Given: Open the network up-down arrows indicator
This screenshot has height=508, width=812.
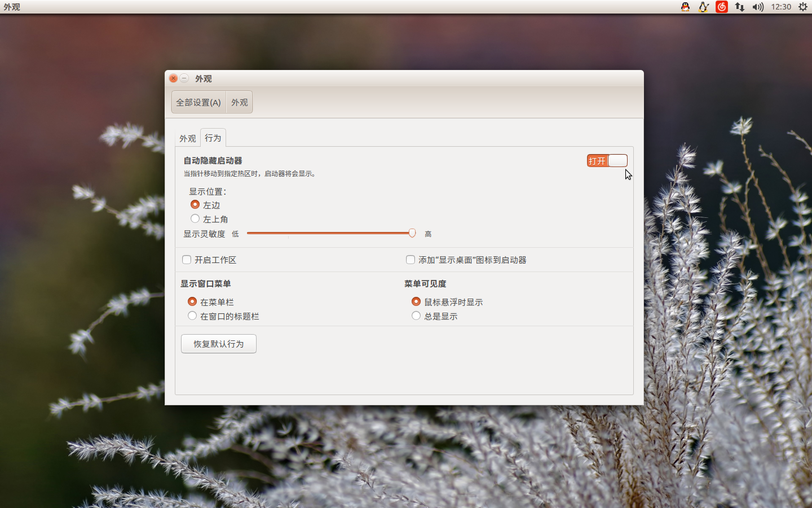Looking at the screenshot, I should point(740,7).
